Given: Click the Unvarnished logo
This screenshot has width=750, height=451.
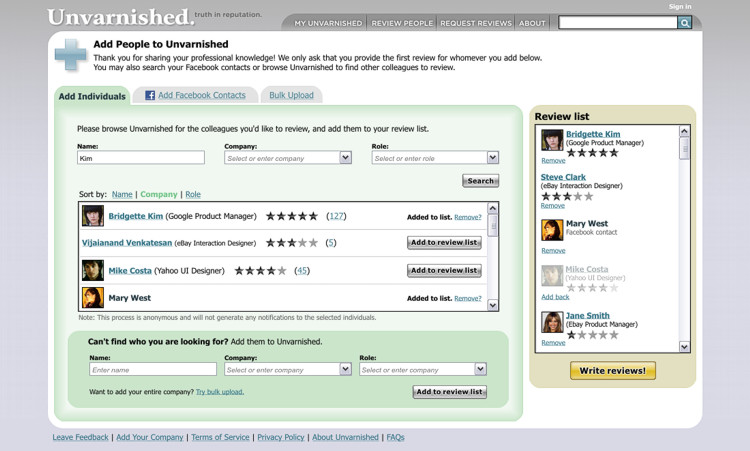Looking at the screenshot, I should click(x=121, y=17).
